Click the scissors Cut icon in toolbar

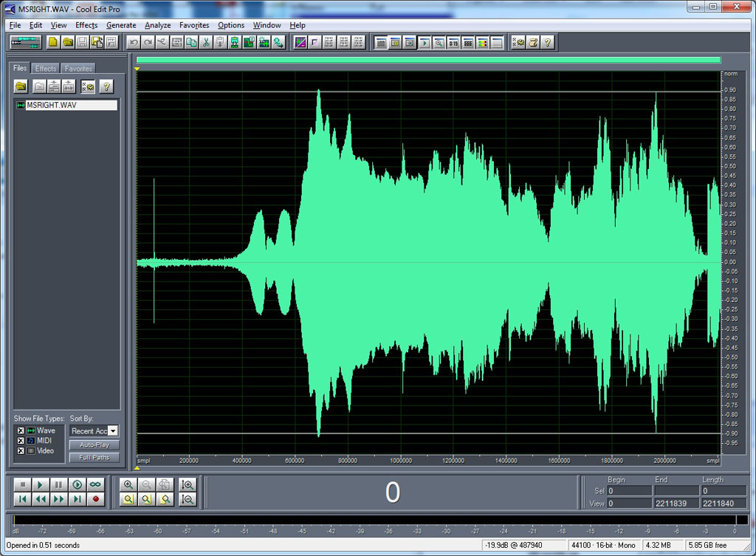[206, 43]
